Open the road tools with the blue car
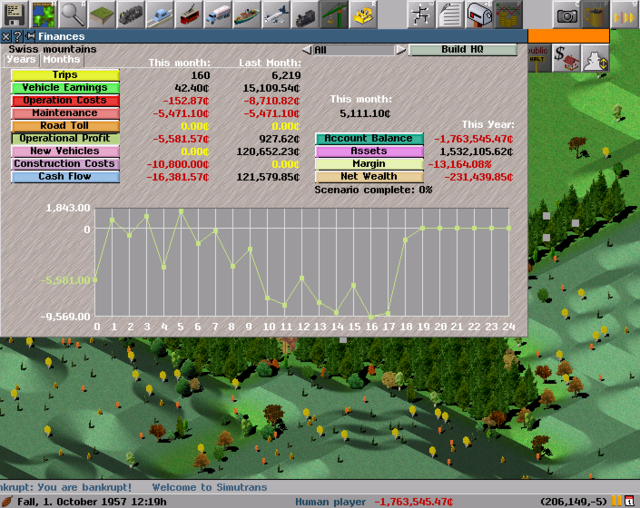The height and width of the screenshot is (508, 640). pyautogui.click(x=159, y=14)
